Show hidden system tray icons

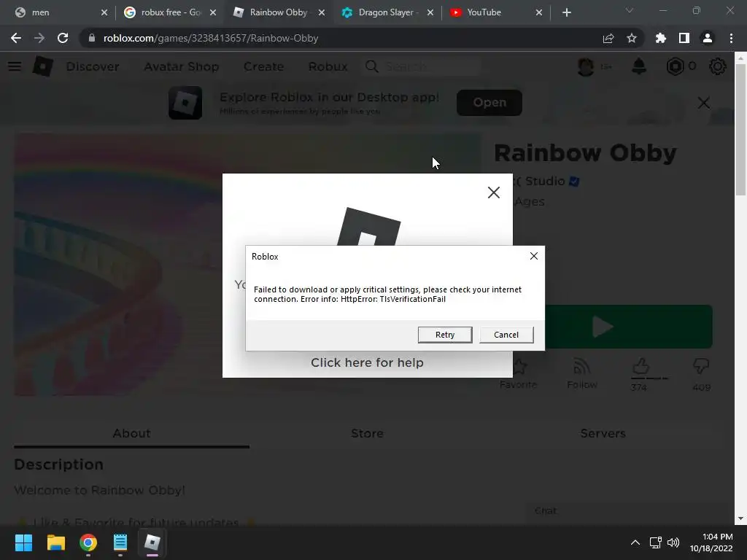(x=635, y=542)
